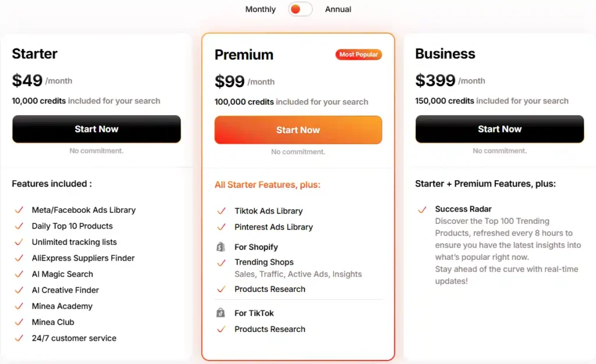This screenshot has width=596, height=364.
Task: Click the checkmark next to Success Radar
Action: pos(421,209)
